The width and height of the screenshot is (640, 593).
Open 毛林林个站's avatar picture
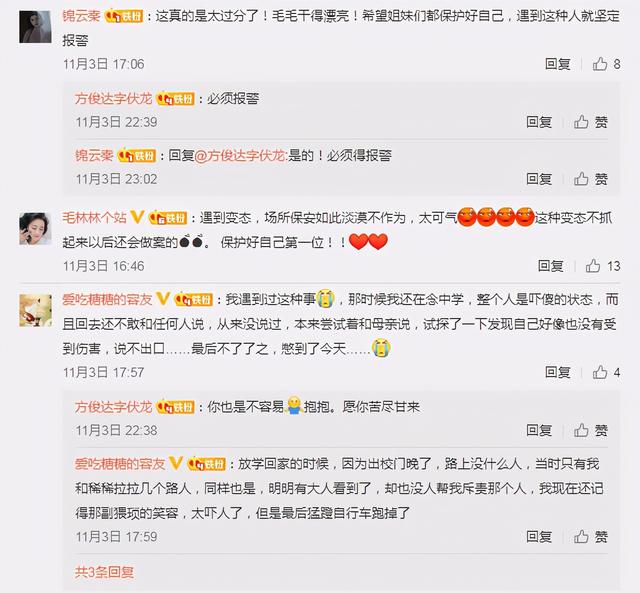pos(36,229)
